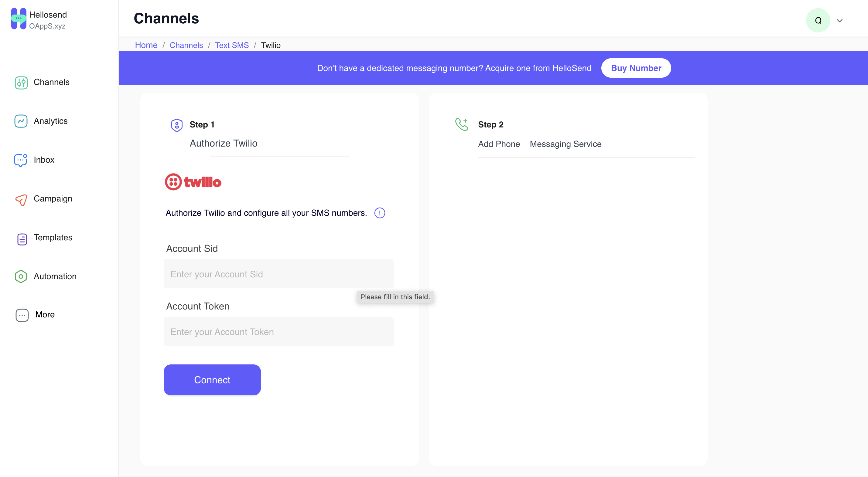
Task: Go to Text SMS breadcrumb link
Action: pyautogui.click(x=232, y=45)
